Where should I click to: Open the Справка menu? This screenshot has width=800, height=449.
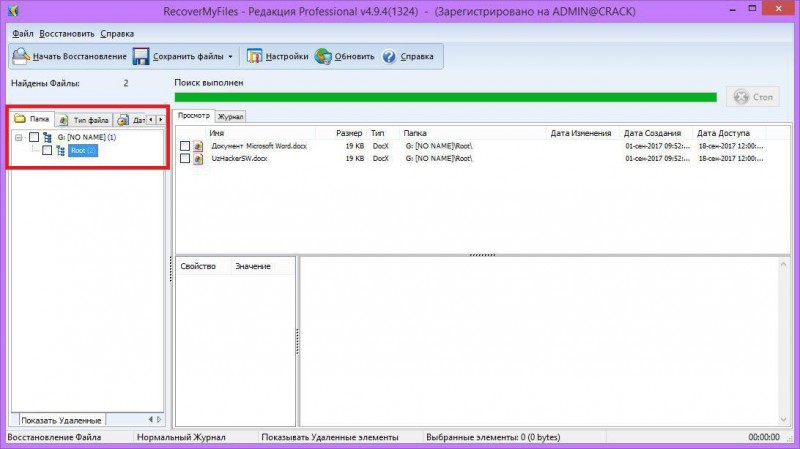click(117, 34)
